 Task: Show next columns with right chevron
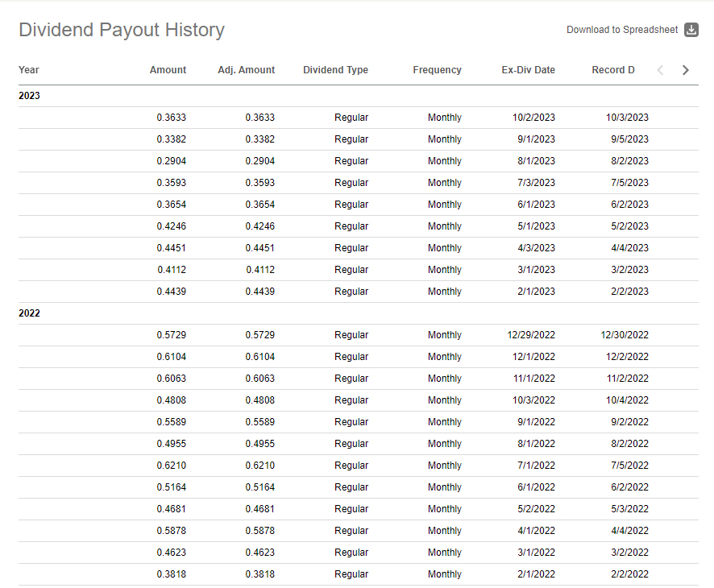685,70
